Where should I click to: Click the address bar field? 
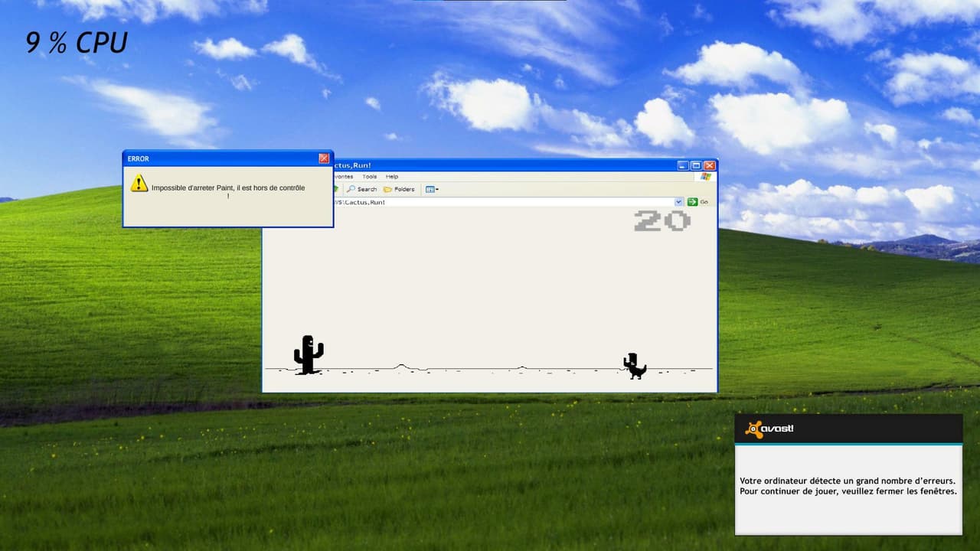508,202
